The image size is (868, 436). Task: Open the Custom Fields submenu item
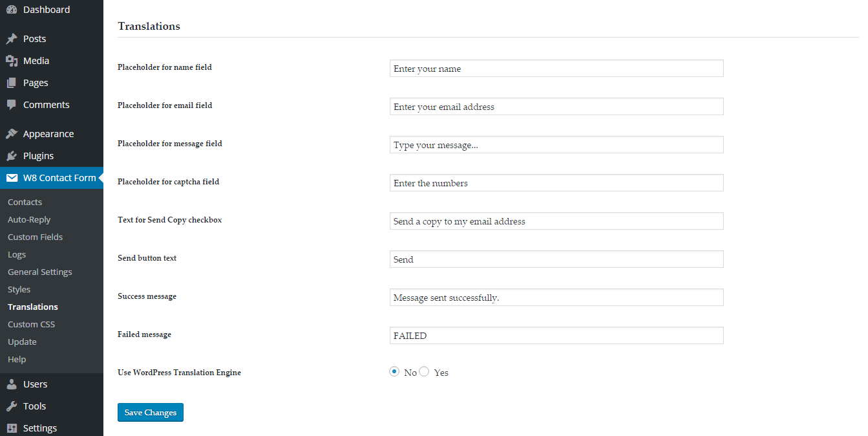36,237
